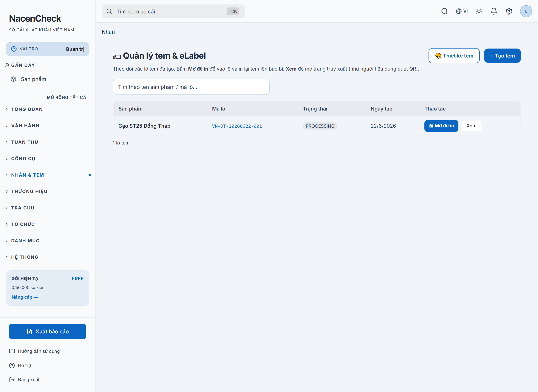Click the PROCESSING status badge

tap(320, 126)
